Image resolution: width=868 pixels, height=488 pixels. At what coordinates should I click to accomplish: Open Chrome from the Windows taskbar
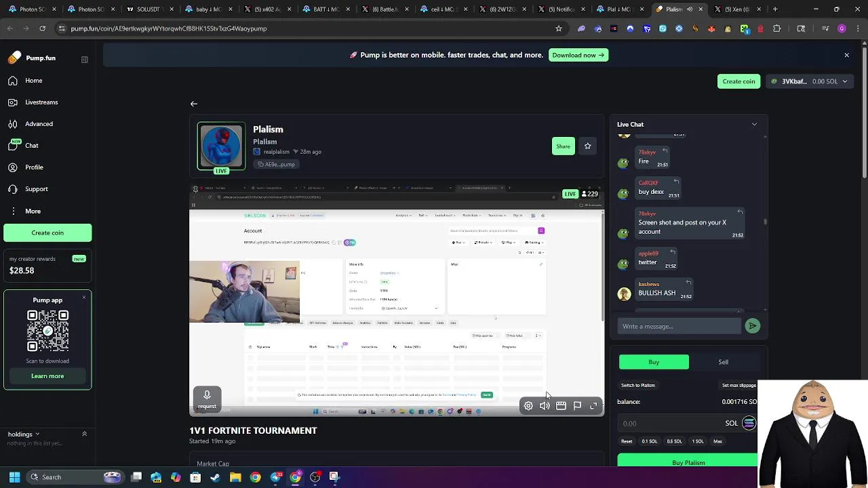click(x=255, y=477)
